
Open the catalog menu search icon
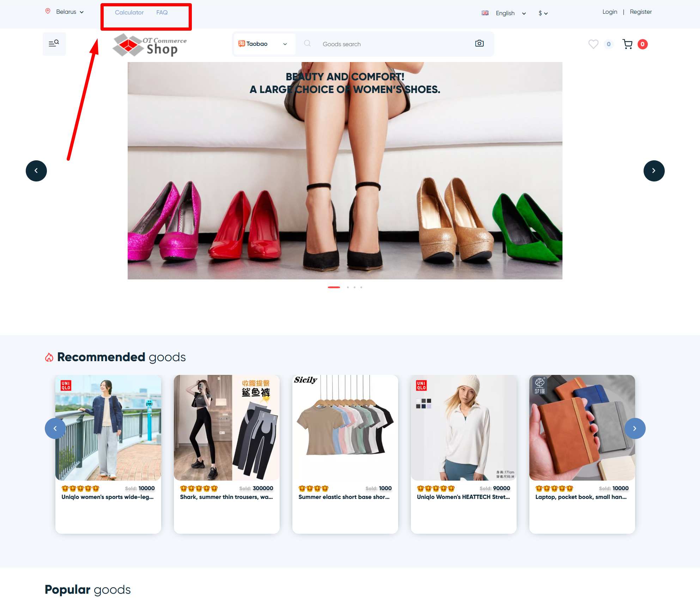[54, 44]
